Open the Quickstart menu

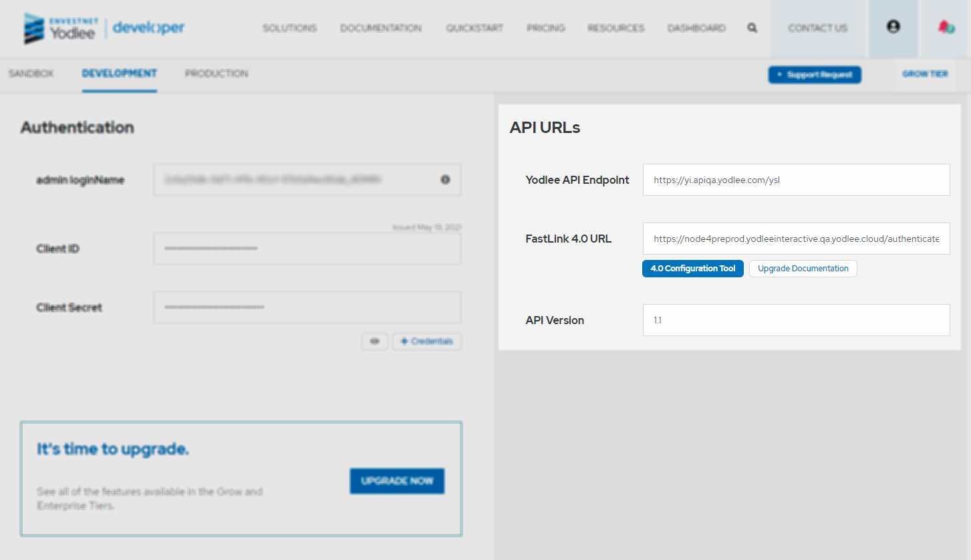click(x=474, y=28)
